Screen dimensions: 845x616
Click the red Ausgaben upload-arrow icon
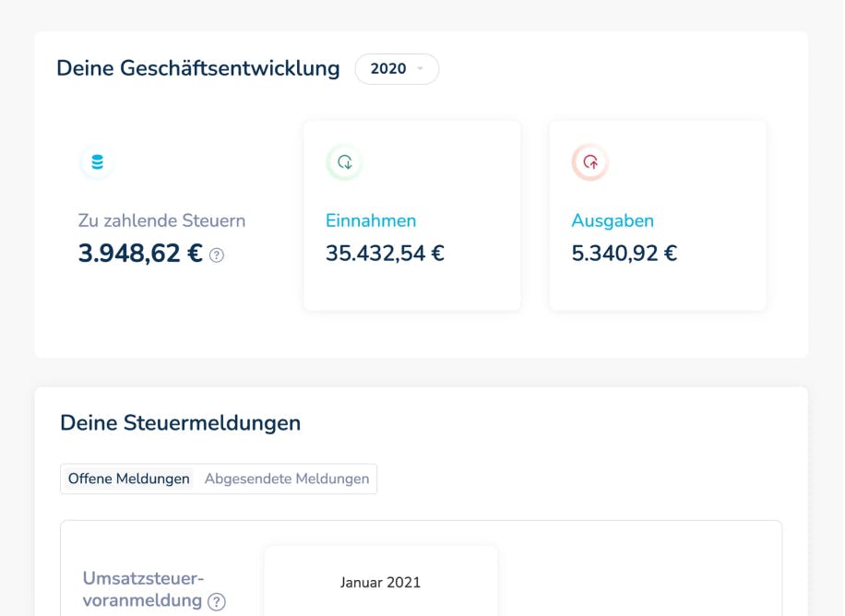(x=590, y=161)
